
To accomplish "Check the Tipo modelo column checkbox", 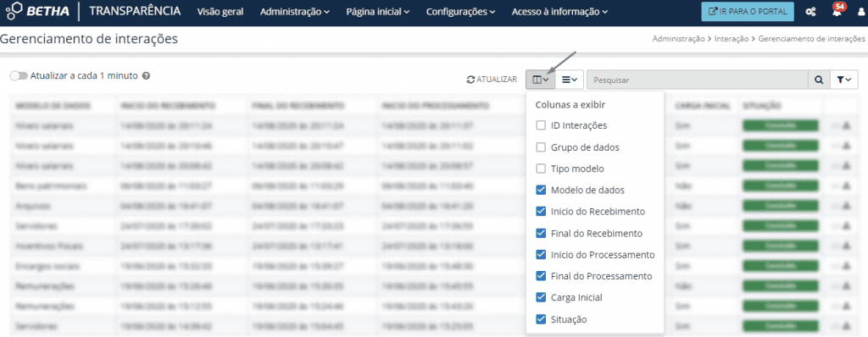I will pos(541,168).
